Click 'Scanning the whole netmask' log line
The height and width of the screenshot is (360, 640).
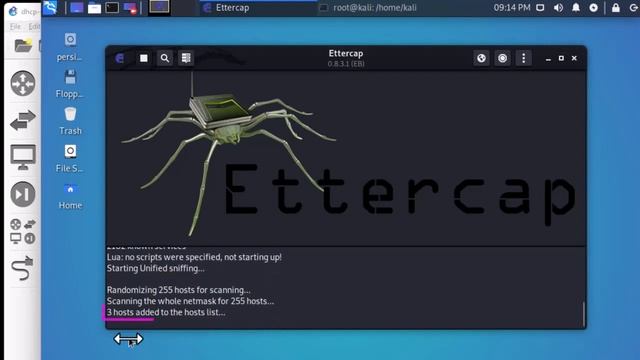point(190,301)
